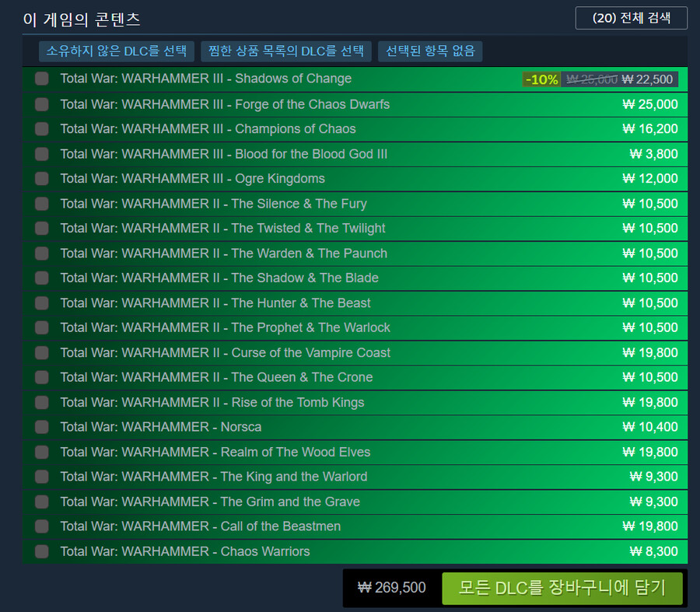Image resolution: width=700 pixels, height=612 pixels.
Task: Select Blood for the Blood God III checkbox
Action: click(42, 154)
